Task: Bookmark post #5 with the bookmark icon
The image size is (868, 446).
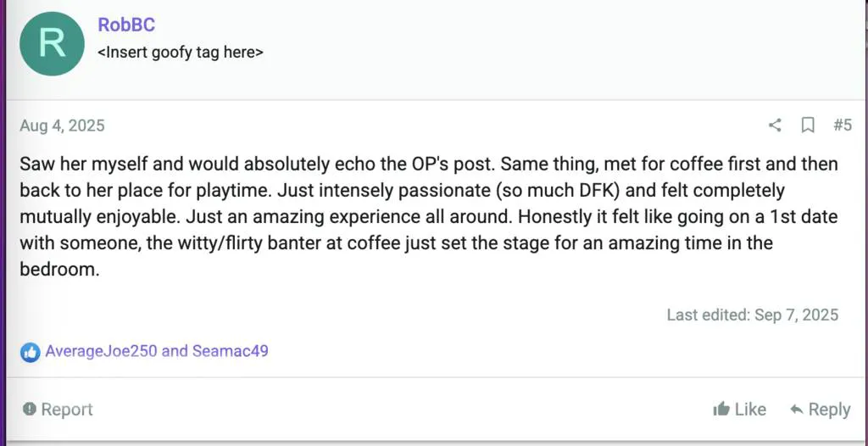Action: point(808,125)
